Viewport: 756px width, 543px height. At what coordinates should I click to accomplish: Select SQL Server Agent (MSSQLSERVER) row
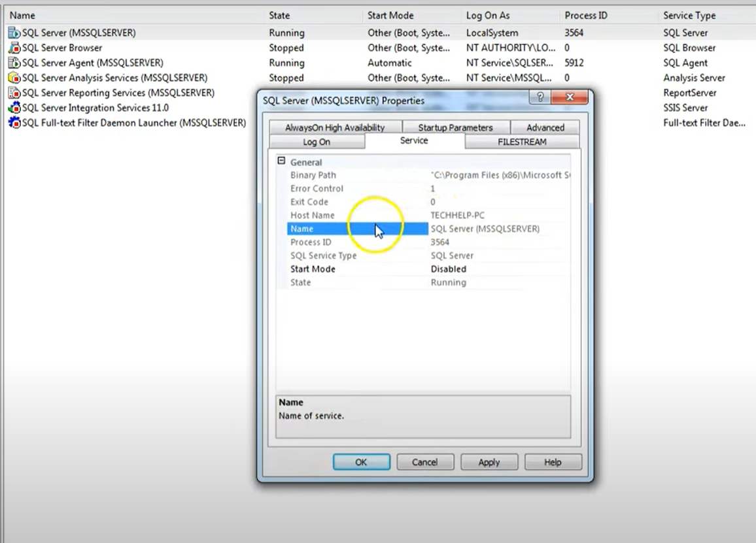click(x=93, y=63)
